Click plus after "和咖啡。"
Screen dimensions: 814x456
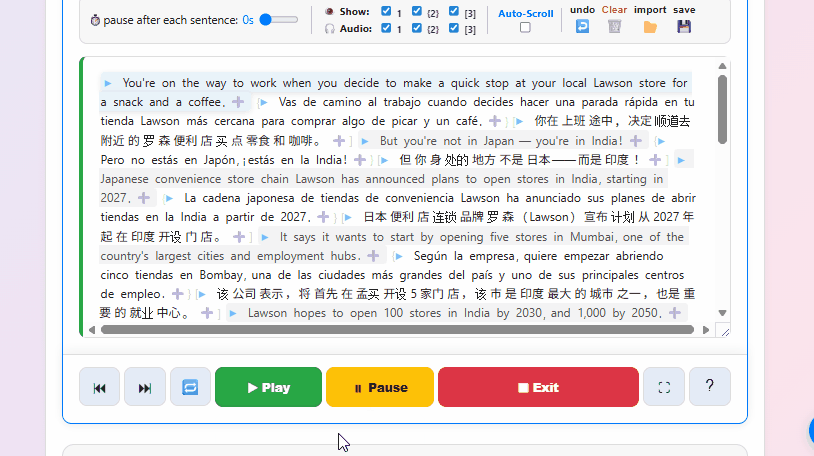[339, 140]
